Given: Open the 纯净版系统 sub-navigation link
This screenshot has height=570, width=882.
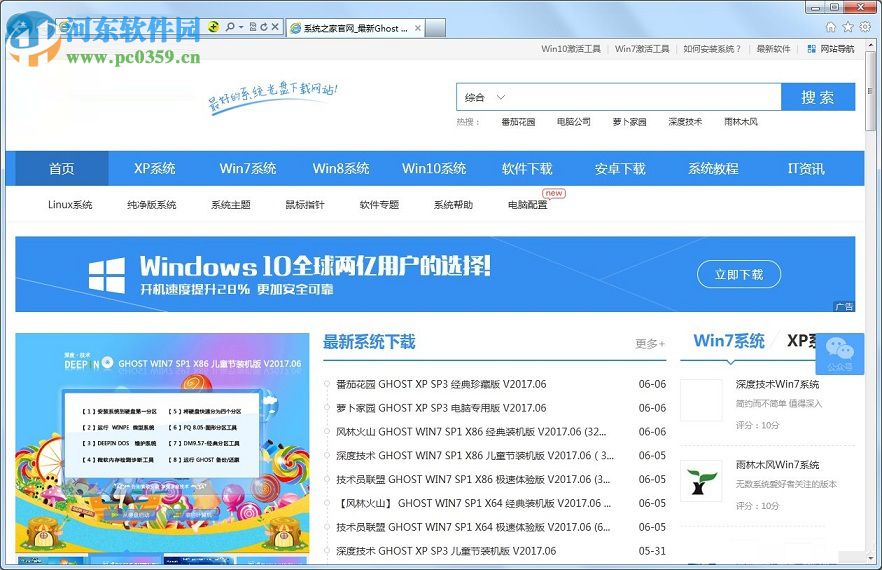Looking at the screenshot, I should 152,205.
